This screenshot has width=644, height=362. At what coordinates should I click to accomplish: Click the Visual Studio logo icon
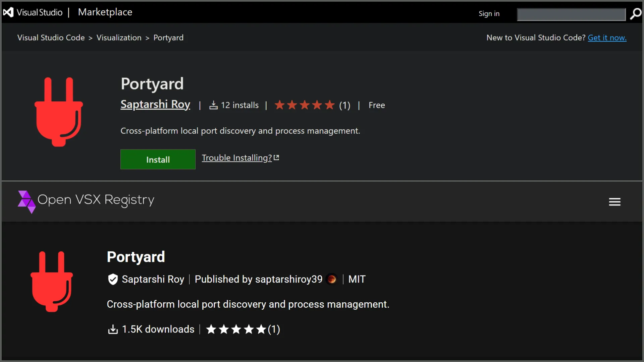pos(8,12)
